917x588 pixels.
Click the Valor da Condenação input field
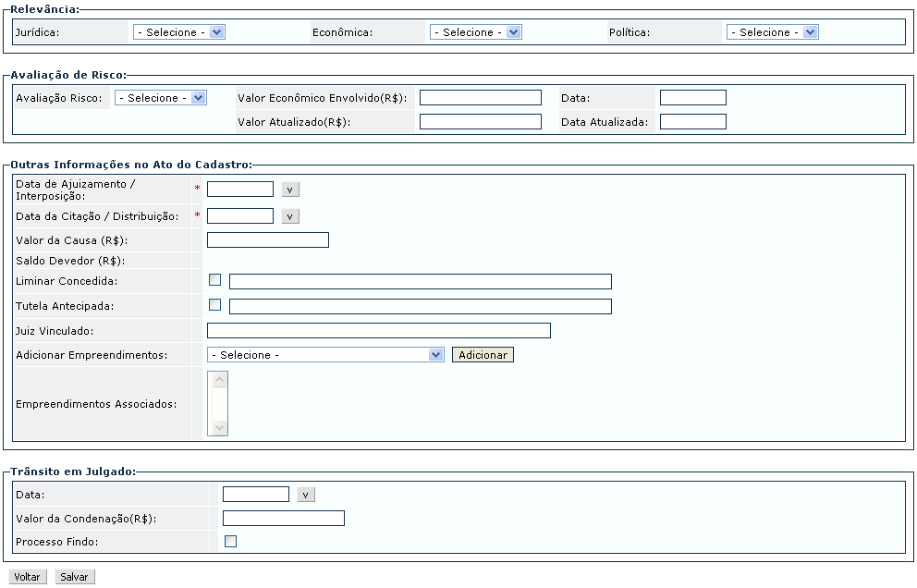284,519
